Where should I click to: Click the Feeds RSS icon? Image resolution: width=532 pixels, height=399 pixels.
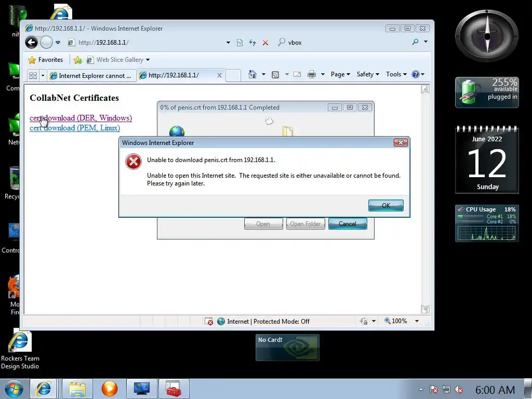pos(275,75)
